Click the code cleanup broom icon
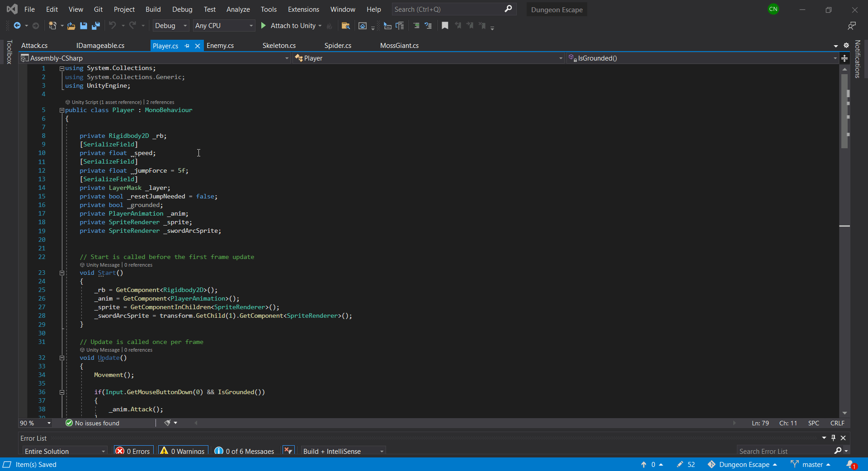868x471 pixels. (x=168, y=423)
